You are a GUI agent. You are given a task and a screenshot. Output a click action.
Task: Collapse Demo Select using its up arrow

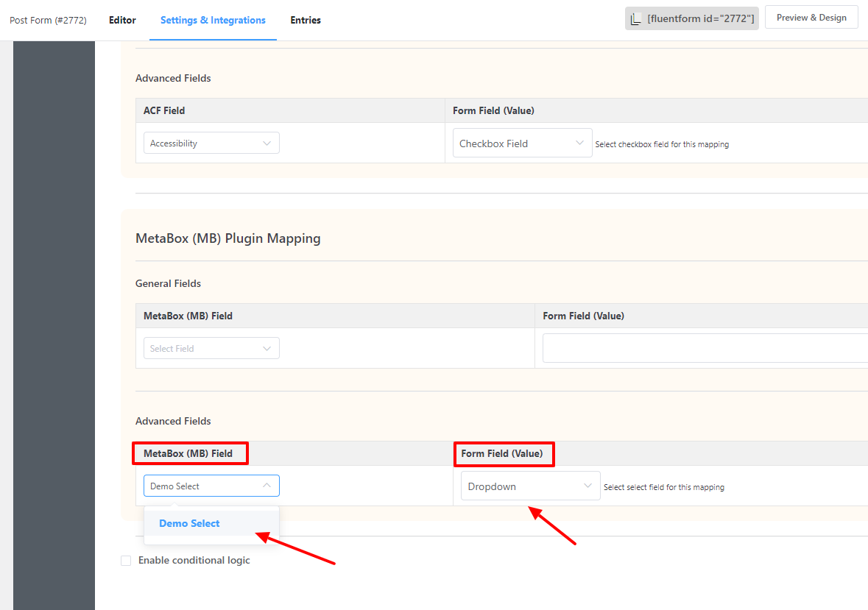[x=267, y=486]
